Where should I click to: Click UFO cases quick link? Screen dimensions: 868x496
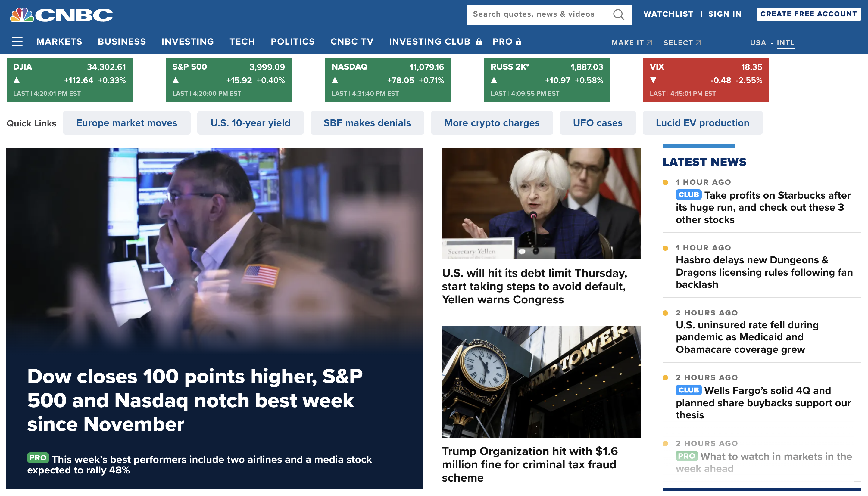tap(598, 123)
